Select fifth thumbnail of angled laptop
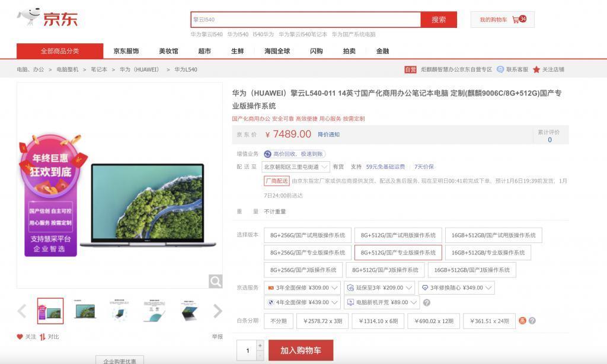Screen dimensions: 607x364 coord(190,311)
